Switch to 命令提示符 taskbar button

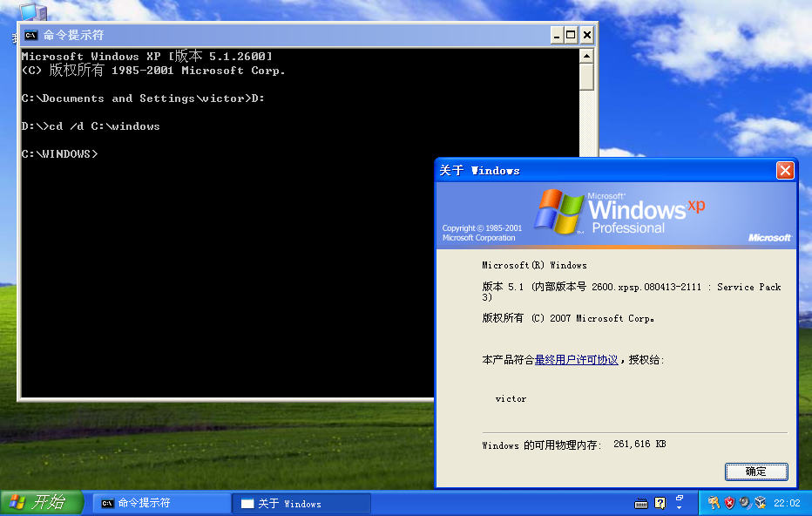point(162,503)
